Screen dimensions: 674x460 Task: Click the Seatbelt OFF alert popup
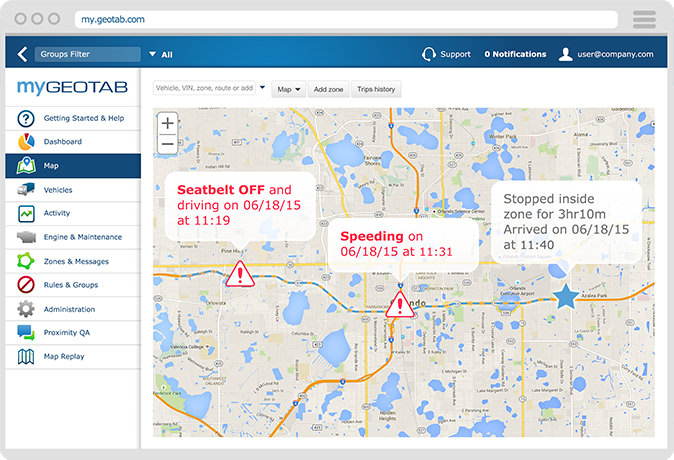point(240,206)
